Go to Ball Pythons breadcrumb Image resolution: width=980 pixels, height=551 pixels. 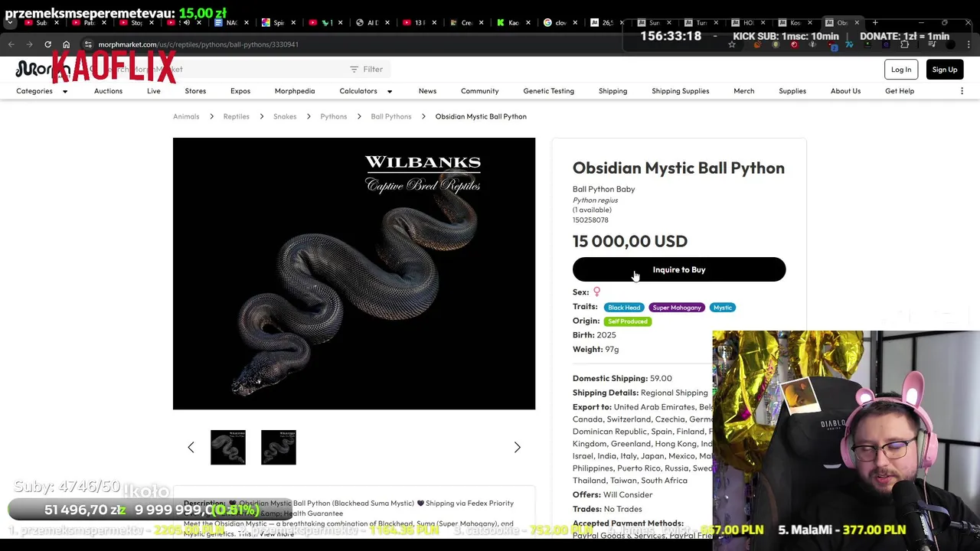click(x=391, y=116)
